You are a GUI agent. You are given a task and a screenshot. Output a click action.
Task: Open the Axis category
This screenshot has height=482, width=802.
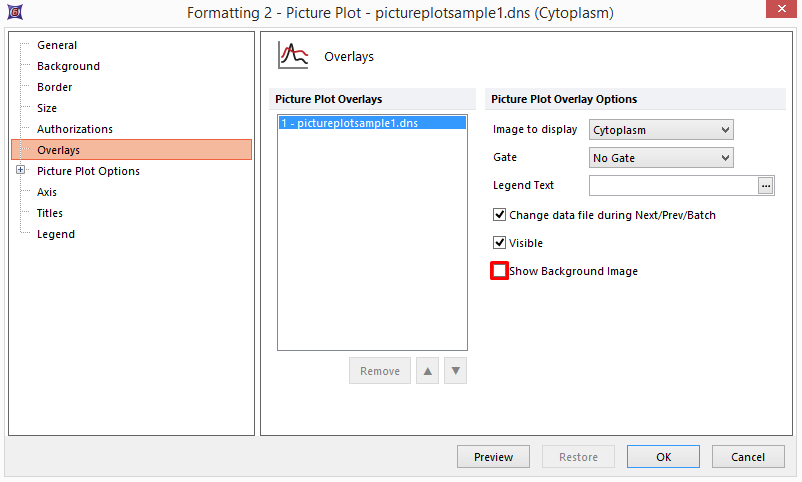47,192
